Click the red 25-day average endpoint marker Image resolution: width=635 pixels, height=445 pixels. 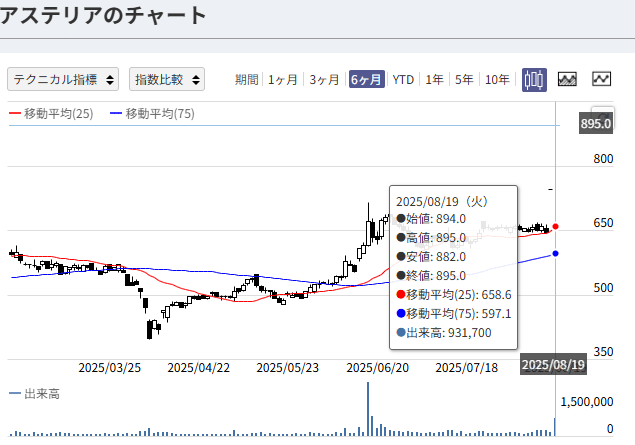(x=555, y=226)
